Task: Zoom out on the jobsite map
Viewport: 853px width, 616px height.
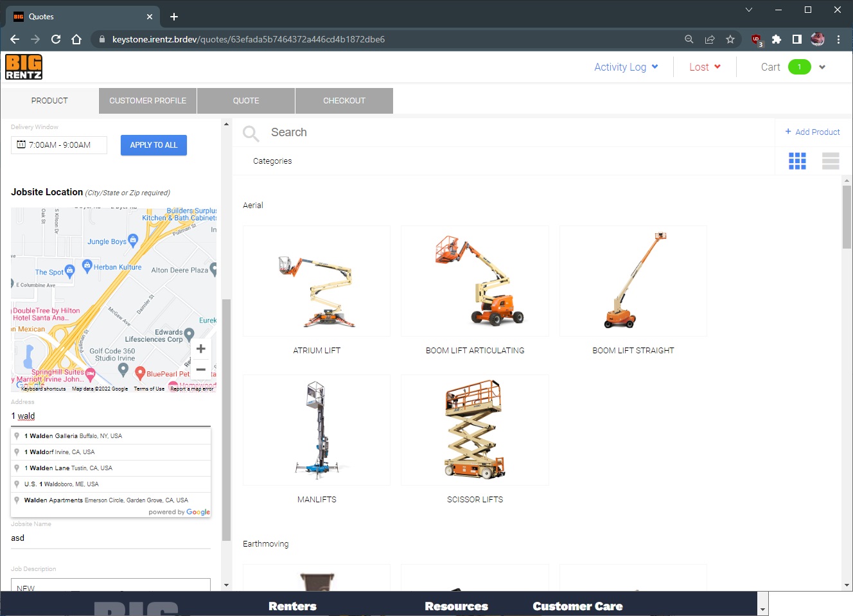Action: tap(201, 369)
